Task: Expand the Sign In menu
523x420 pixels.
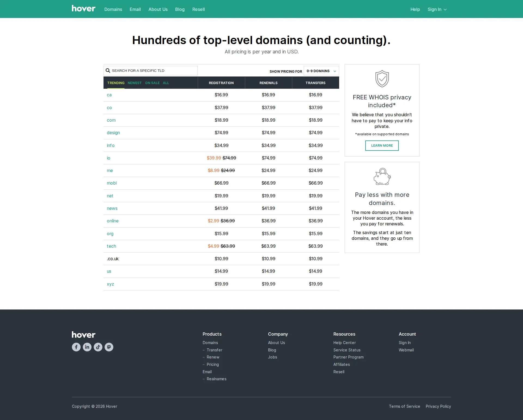Action: 437,9
